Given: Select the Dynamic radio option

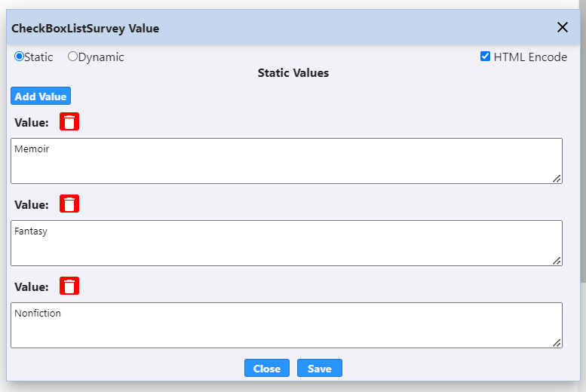Looking at the screenshot, I should 72,57.
